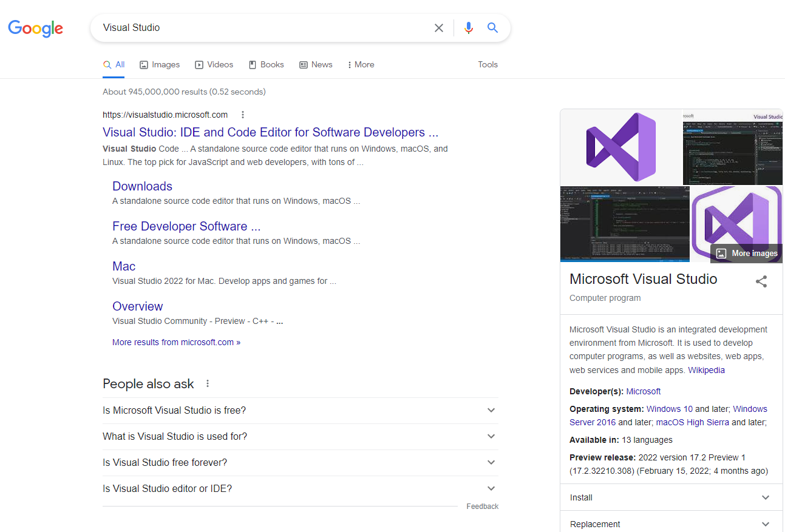Expand What is Visual Studio is used for?
Viewport: 785px width, 532px height.
pos(301,437)
